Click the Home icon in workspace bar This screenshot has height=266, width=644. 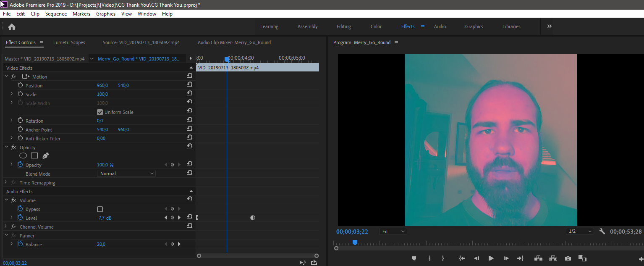pos(12,26)
